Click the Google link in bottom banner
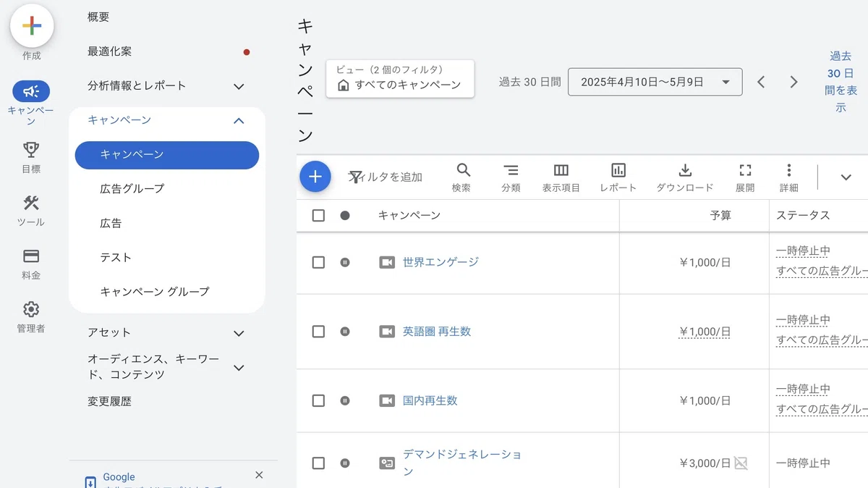Viewport: 868px width, 488px height. tap(119, 477)
